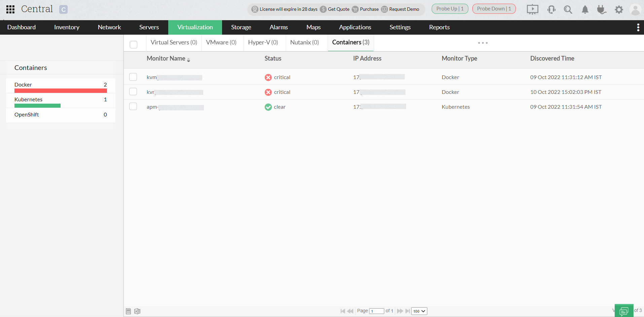The height and width of the screenshot is (317, 644).
Task: Click the red Docker count bar
Action: [61, 91]
